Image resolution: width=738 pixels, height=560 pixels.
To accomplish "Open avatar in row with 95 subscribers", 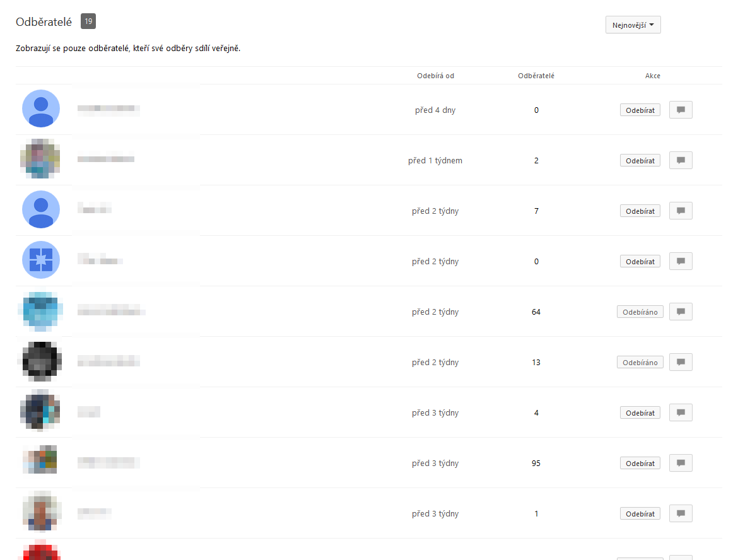I will pyautogui.click(x=41, y=459).
